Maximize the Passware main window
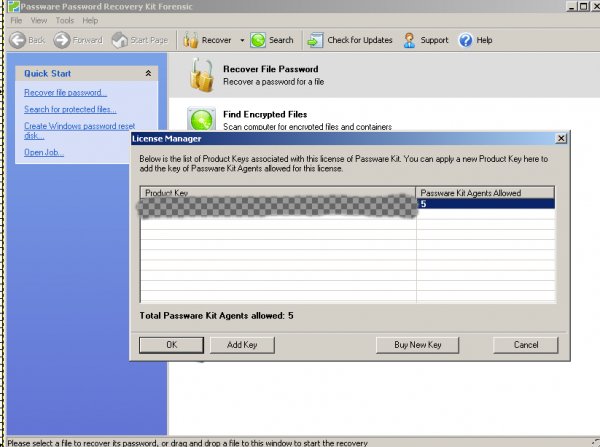This screenshot has height=447, width=600. pyautogui.click(x=583, y=6)
